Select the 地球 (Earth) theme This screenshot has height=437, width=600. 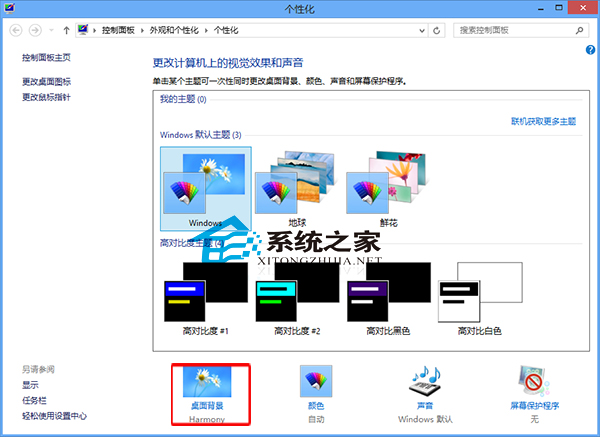tap(297, 187)
